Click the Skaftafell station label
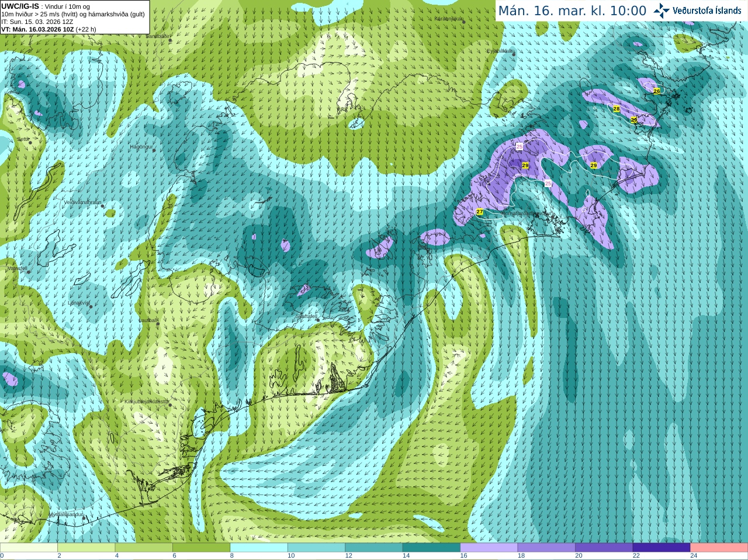 pos(307,316)
